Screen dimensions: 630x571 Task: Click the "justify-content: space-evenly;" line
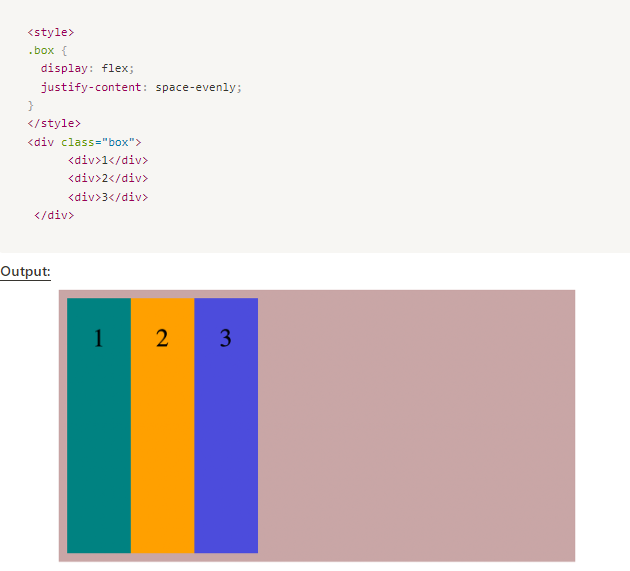click(x=141, y=87)
